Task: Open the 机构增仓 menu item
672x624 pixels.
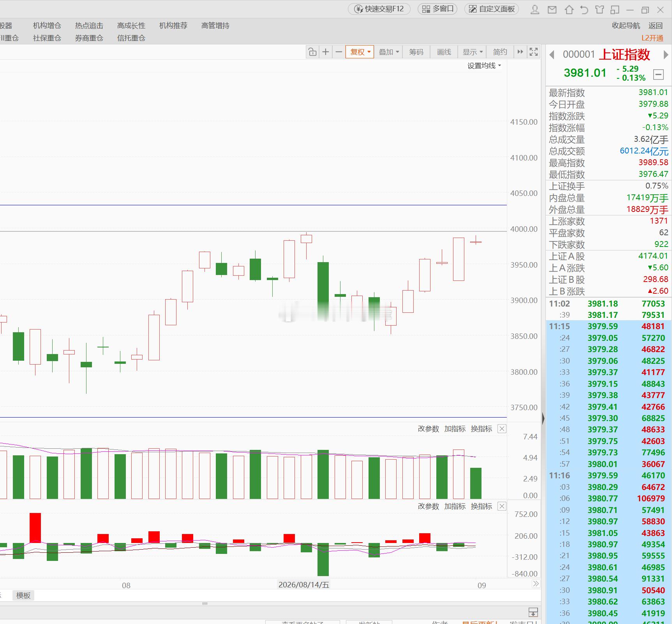Action: (47, 26)
